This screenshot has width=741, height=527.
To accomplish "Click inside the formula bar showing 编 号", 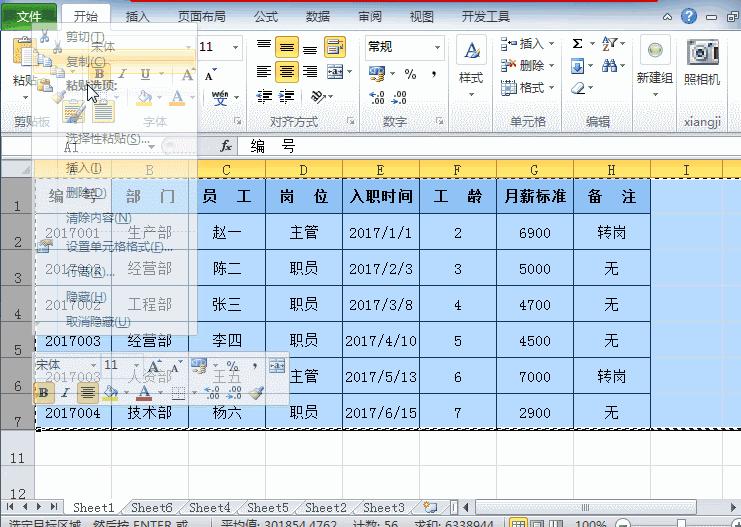I will [x=489, y=146].
